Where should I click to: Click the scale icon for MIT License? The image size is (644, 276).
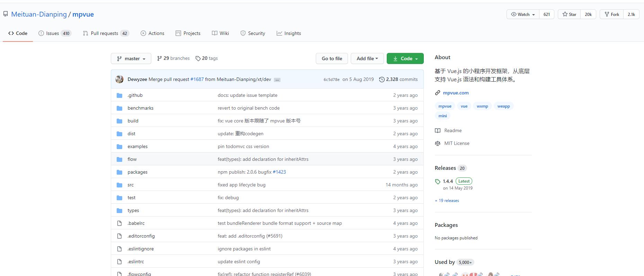pos(438,143)
